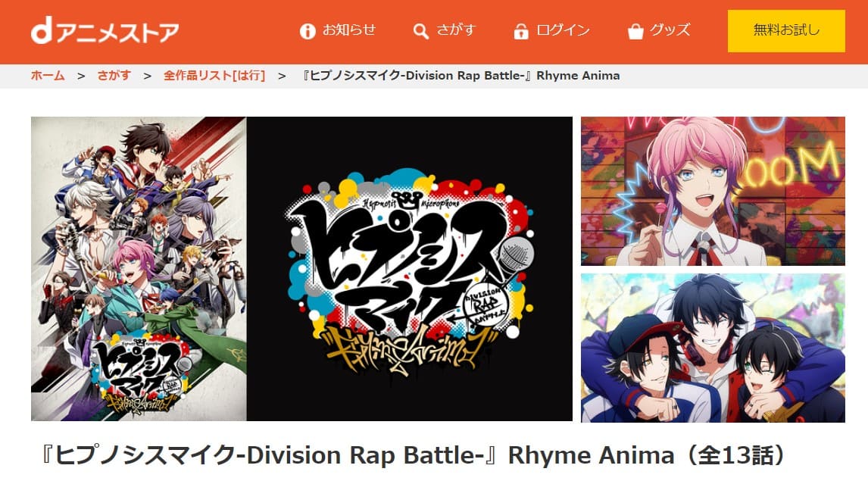
Task: Open 全作品リスト[は行] breadcrumb link
Action: pos(214,75)
